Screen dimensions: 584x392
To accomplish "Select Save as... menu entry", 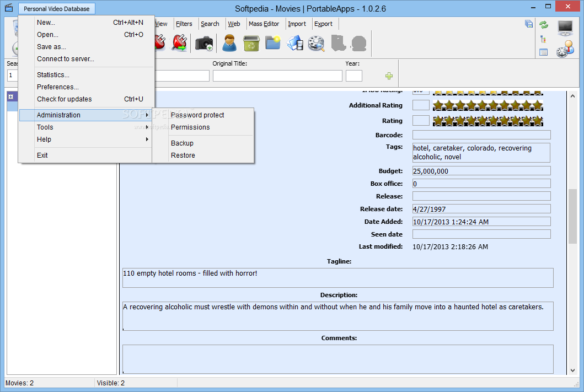I will pyautogui.click(x=86, y=47).
